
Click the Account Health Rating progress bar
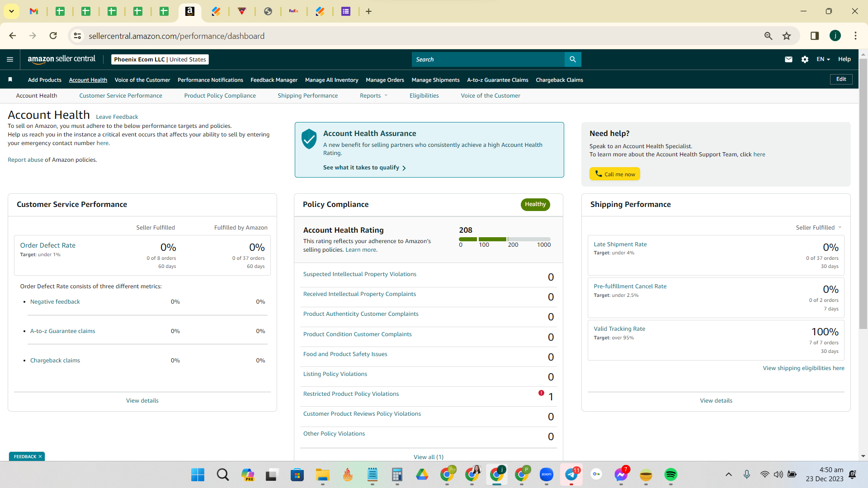505,239
